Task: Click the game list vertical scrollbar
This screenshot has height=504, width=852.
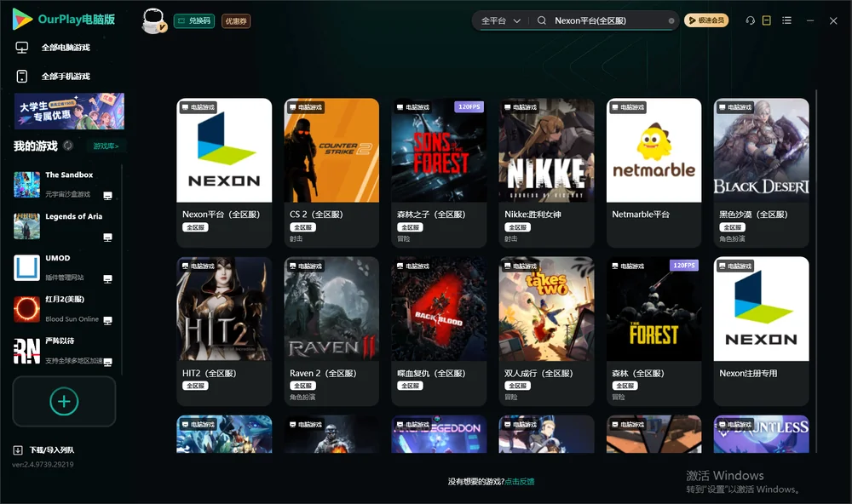Action: 815,272
